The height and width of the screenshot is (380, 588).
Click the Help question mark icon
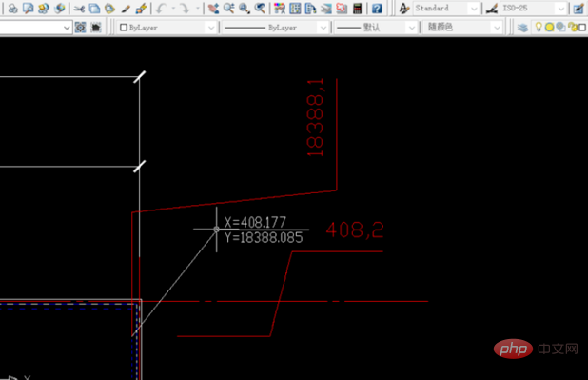pyautogui.click(x=377, y=9)
